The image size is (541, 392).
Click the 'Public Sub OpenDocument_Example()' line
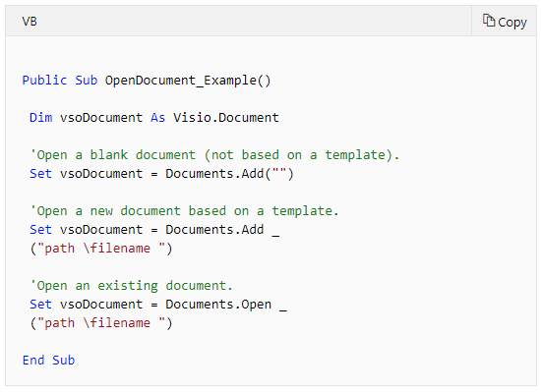tap(147, 81)
